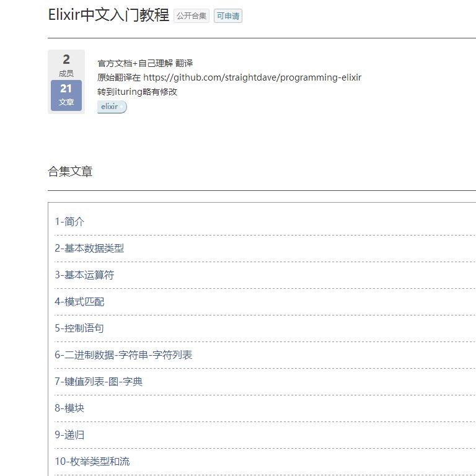
Task: Click the 21 文章 count box
Action: 66,95
